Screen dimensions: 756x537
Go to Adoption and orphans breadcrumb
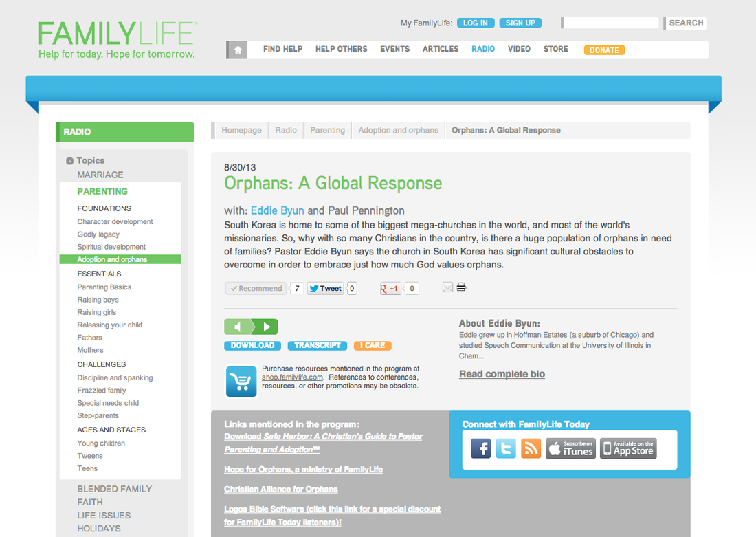point(398,130)
